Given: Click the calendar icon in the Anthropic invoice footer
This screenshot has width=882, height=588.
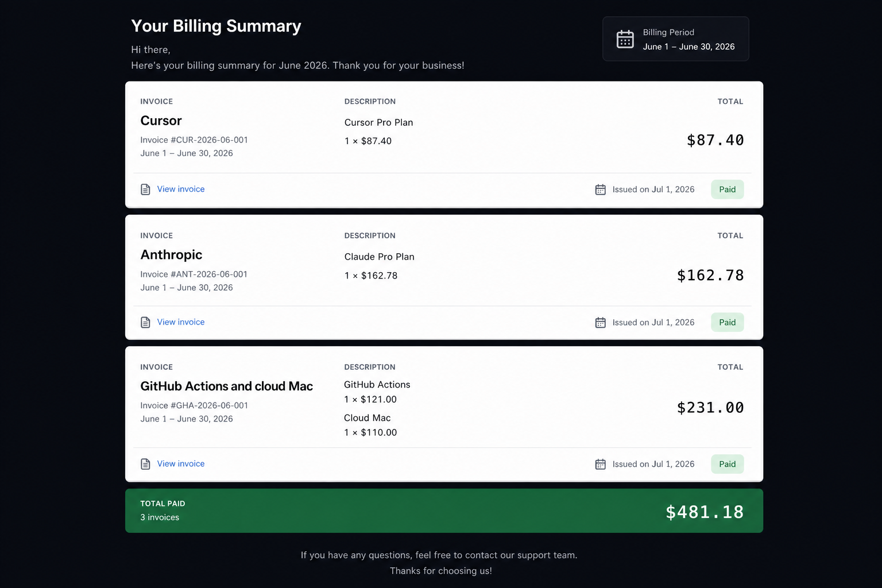Looking at the screenshot, I should [601, 323].
